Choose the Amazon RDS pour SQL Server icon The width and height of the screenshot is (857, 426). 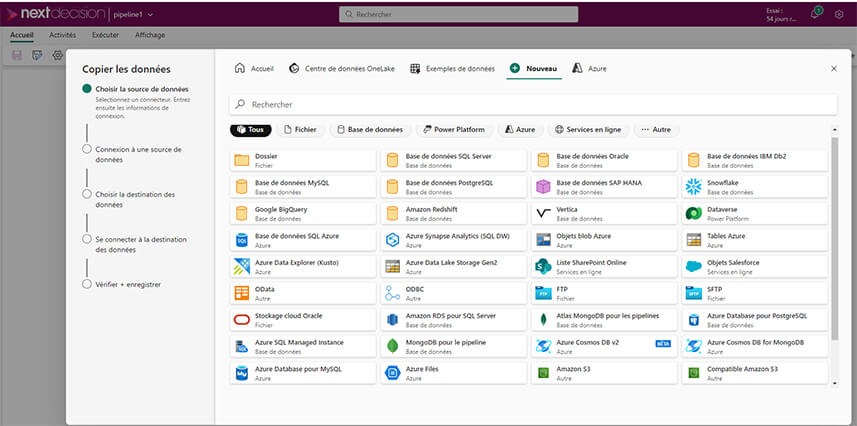pos(392,320)
